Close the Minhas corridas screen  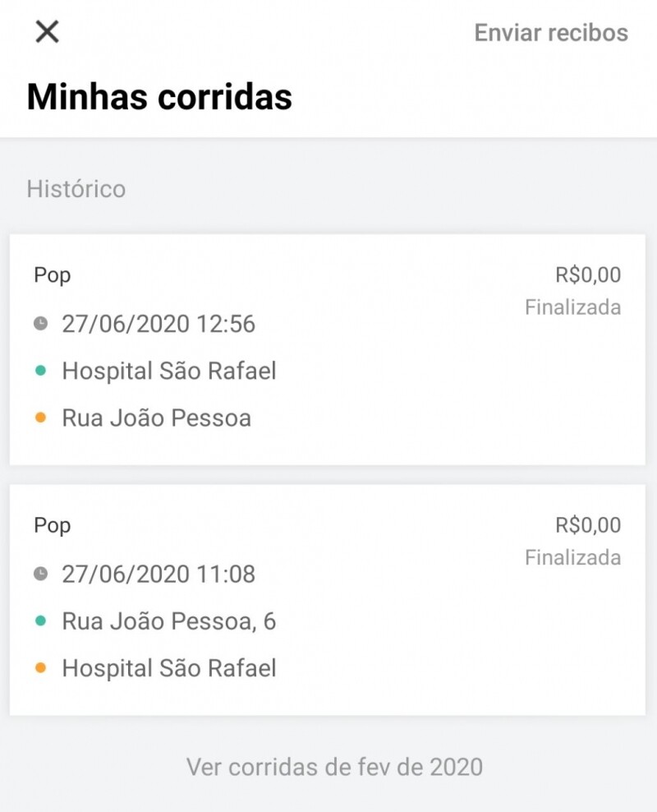pos(47,32)
